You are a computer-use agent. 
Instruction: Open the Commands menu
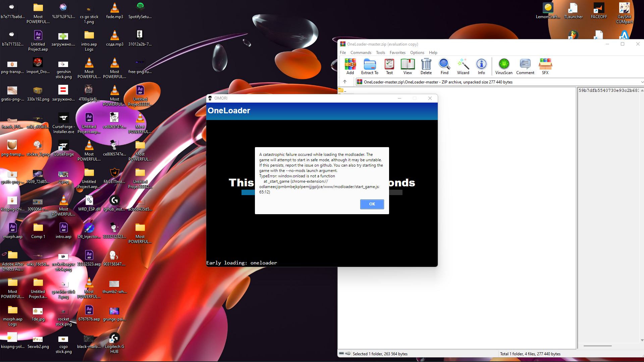click(361, 53)
